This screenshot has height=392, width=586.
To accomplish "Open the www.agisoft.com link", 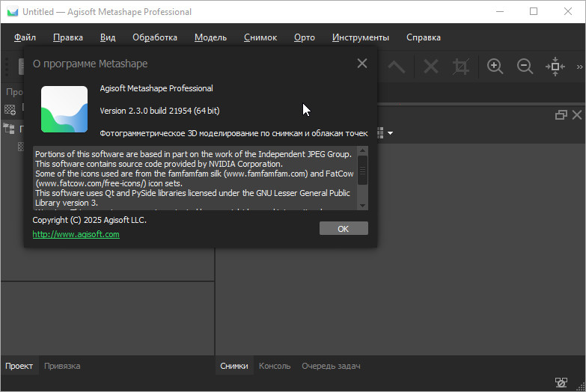I will [x=76, y=234].
